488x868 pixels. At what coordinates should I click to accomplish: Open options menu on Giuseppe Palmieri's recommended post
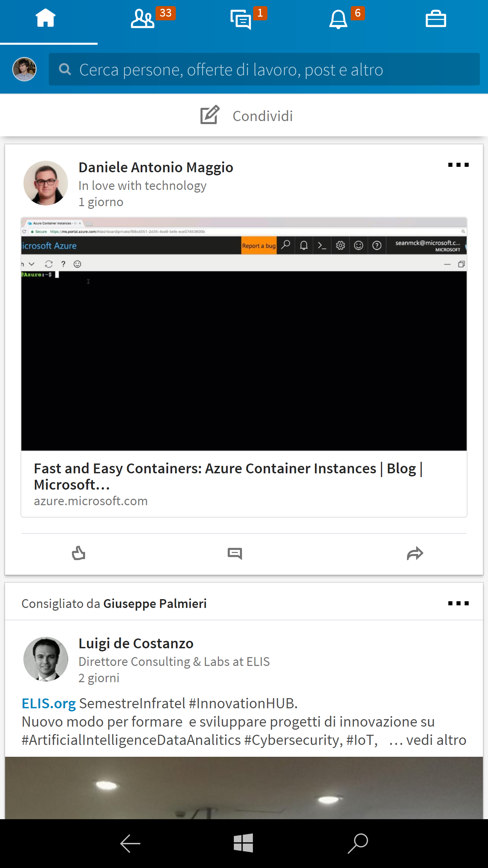[458, 603]
